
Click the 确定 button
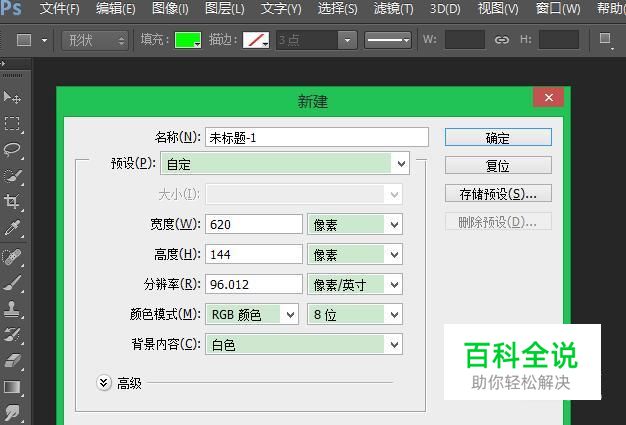pyautogui.click(x=498, y=138)
